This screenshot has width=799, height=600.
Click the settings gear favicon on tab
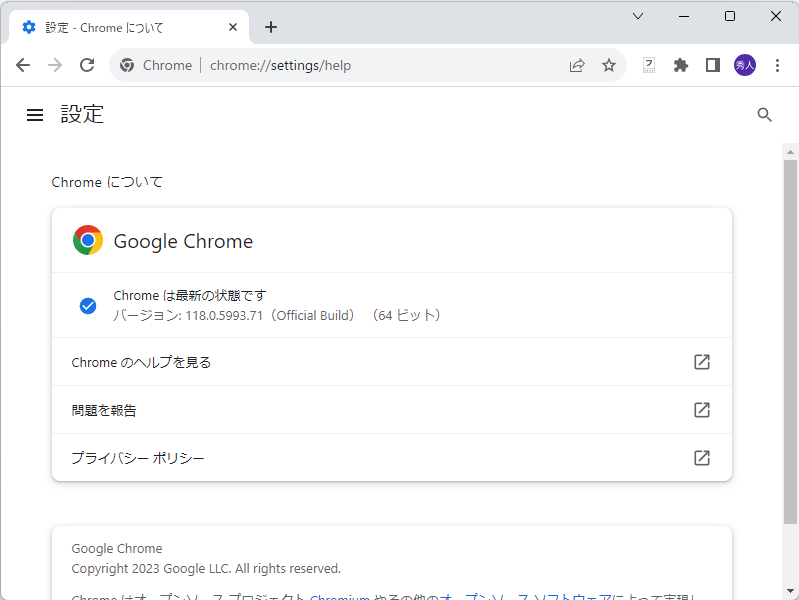(29, 27)
